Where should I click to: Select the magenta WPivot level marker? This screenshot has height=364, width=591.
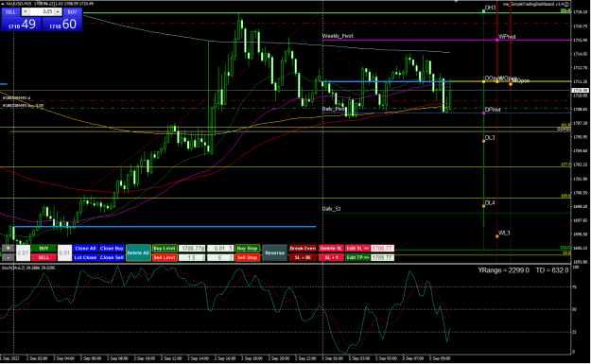pos(497,40)
